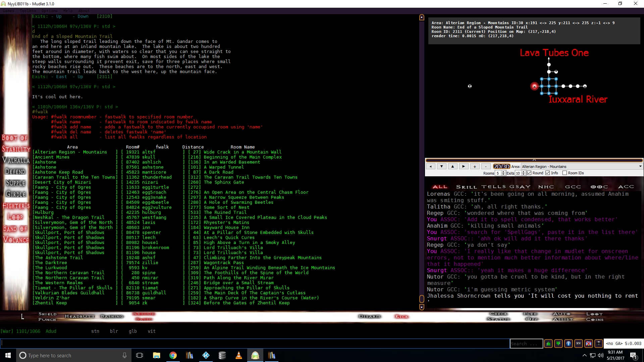Click the Search text field

526,344
